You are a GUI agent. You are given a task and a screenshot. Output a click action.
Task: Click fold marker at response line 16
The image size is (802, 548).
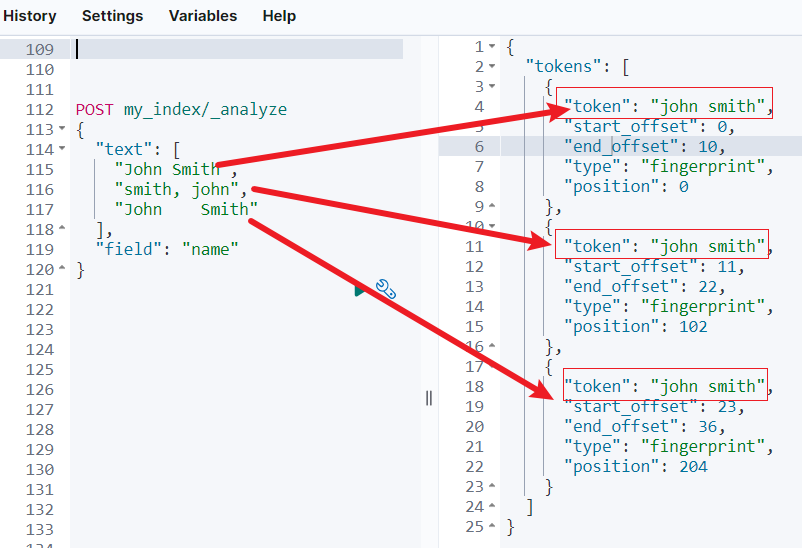492,346
